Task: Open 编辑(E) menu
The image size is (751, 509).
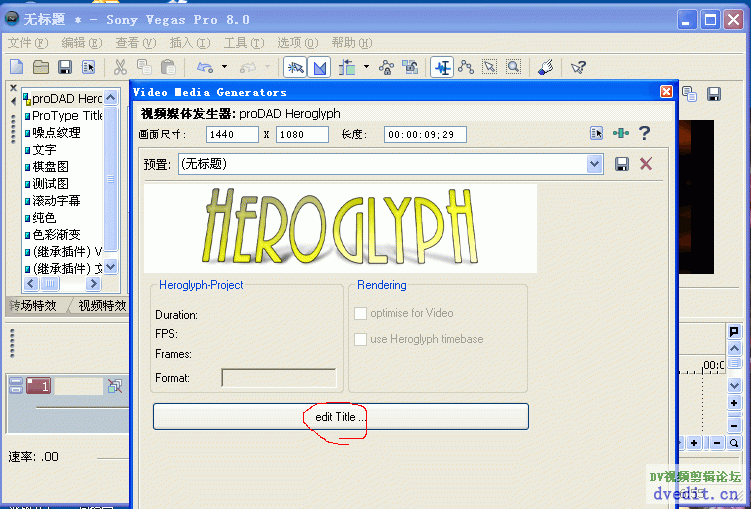Action: pyautogui.click(x=81, y=43)
